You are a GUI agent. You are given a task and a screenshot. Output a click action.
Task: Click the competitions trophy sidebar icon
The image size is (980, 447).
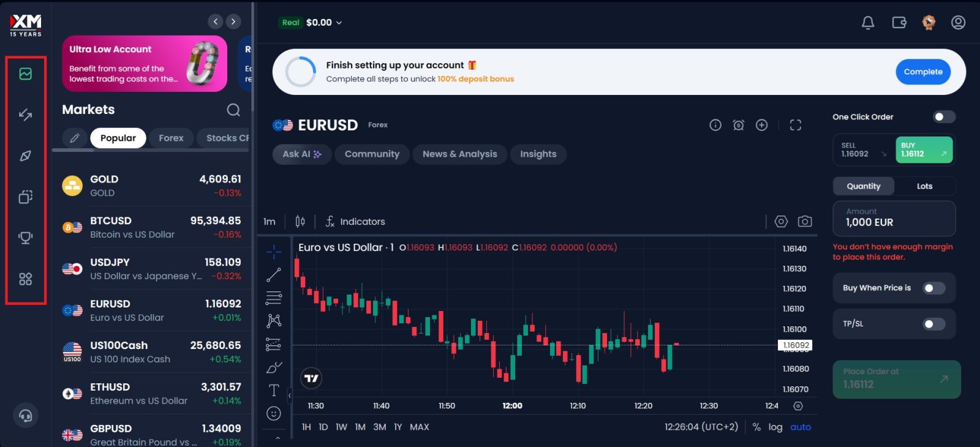coord(26,238)
